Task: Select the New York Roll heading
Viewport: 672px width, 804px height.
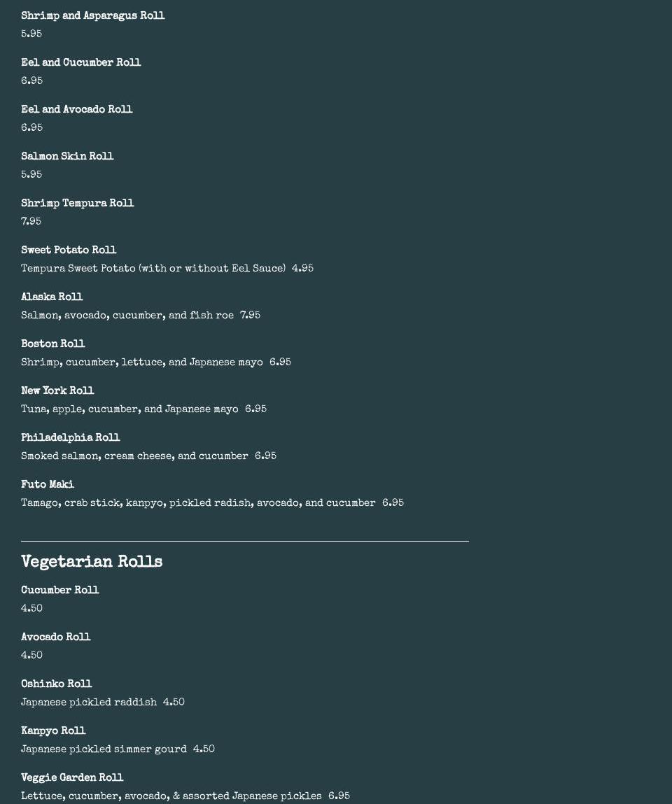Action: pyautogui.click(x=57, y=390)
